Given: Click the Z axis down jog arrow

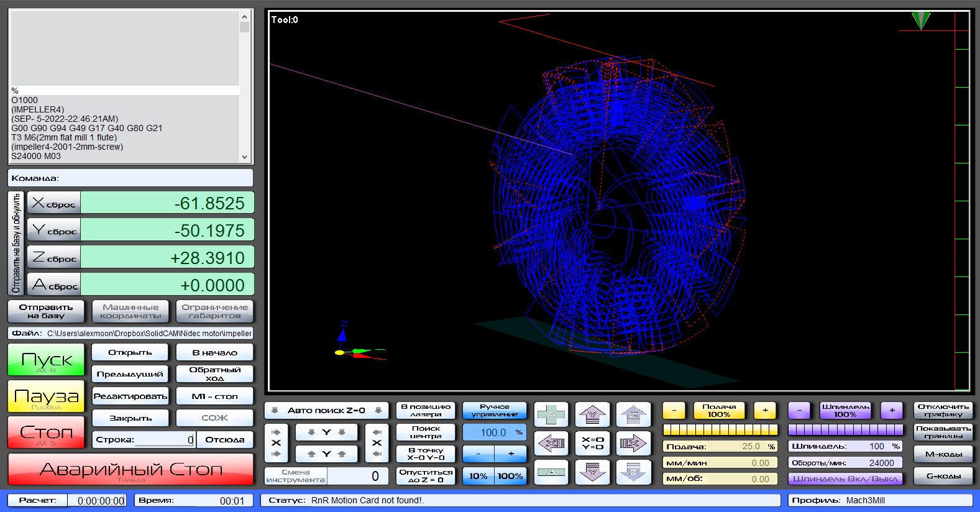Looking at the screenshot, I should (633, 472).
